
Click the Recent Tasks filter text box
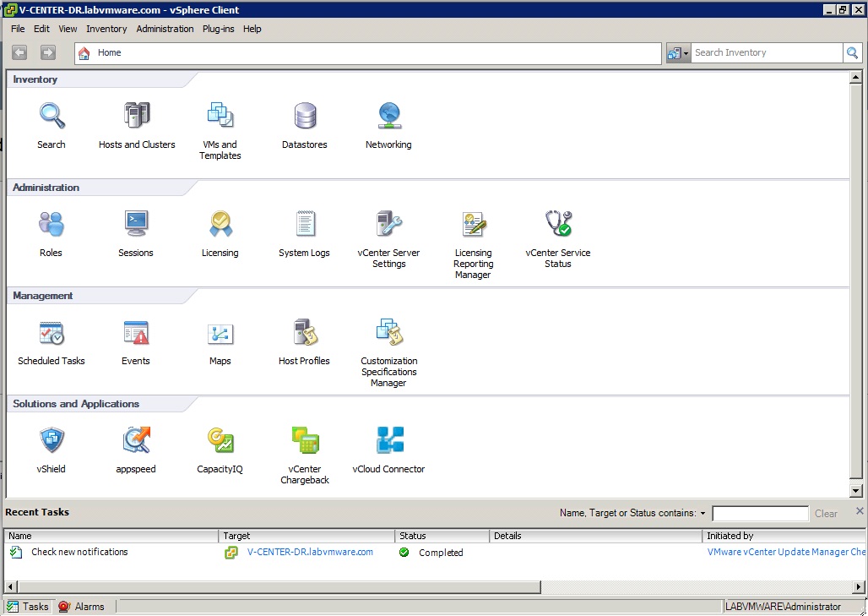click(x=760, y=514)
